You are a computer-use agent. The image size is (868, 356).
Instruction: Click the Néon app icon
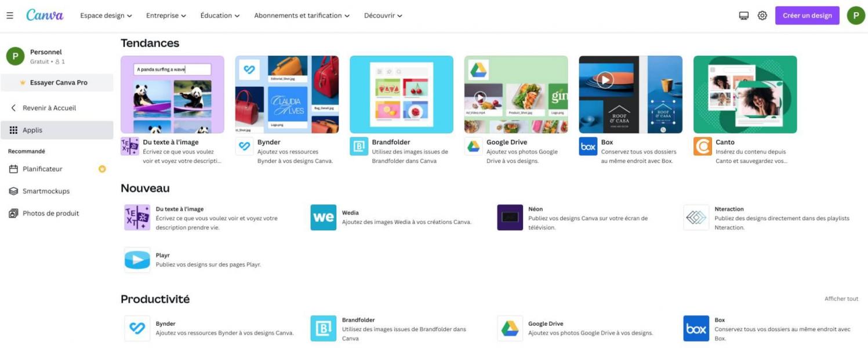[x=510, y=217]
